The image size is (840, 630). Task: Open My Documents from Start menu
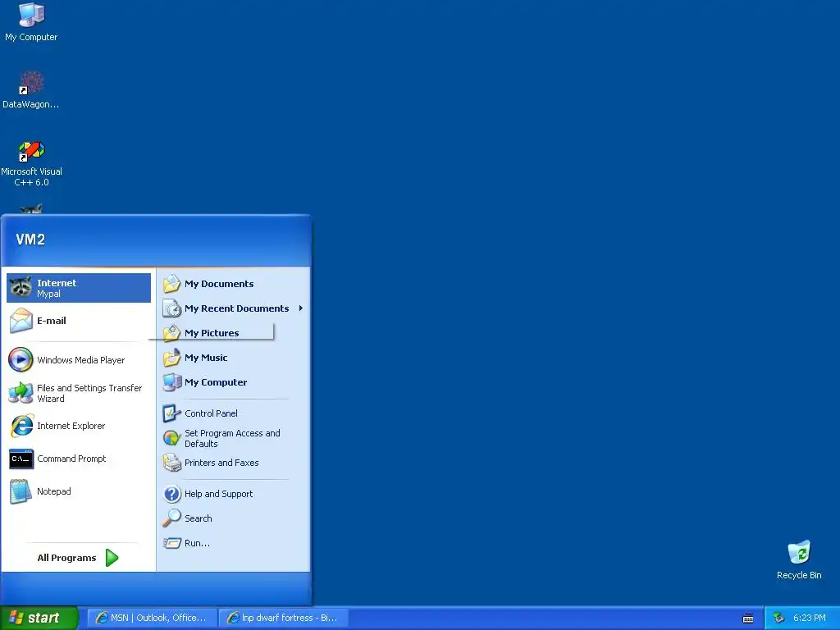point(234,284)
